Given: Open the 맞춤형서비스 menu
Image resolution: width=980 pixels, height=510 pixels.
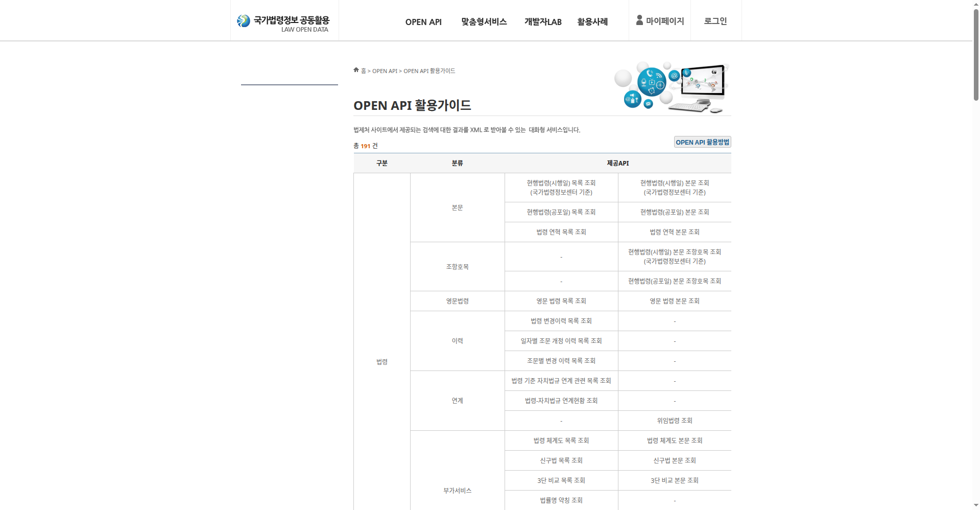Looking at the screenshot, I should [484, 21].
